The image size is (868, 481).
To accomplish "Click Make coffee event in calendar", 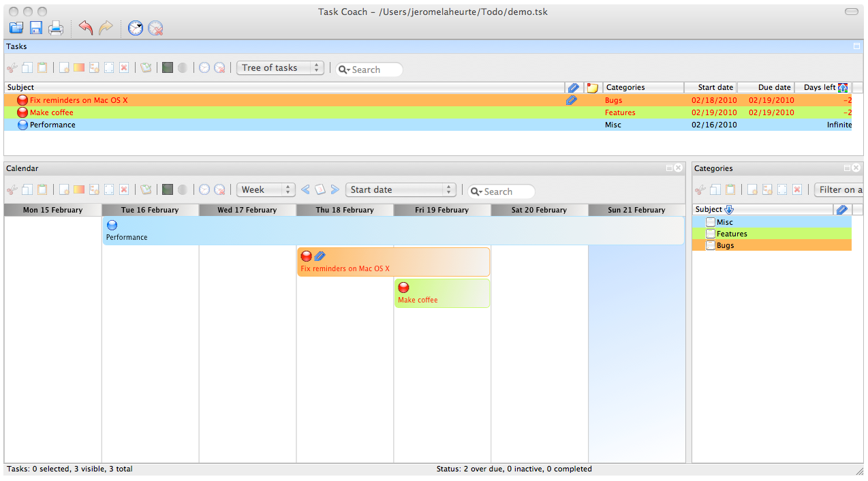I will pos(442,293).
